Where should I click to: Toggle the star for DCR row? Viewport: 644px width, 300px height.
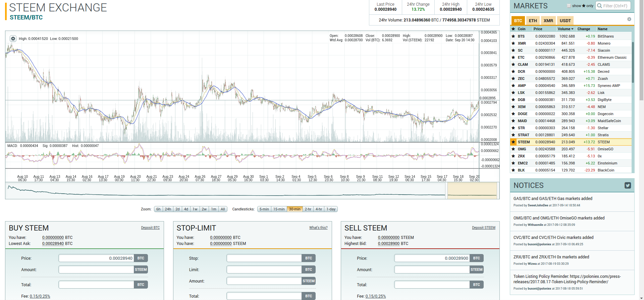tap(513, 71)
